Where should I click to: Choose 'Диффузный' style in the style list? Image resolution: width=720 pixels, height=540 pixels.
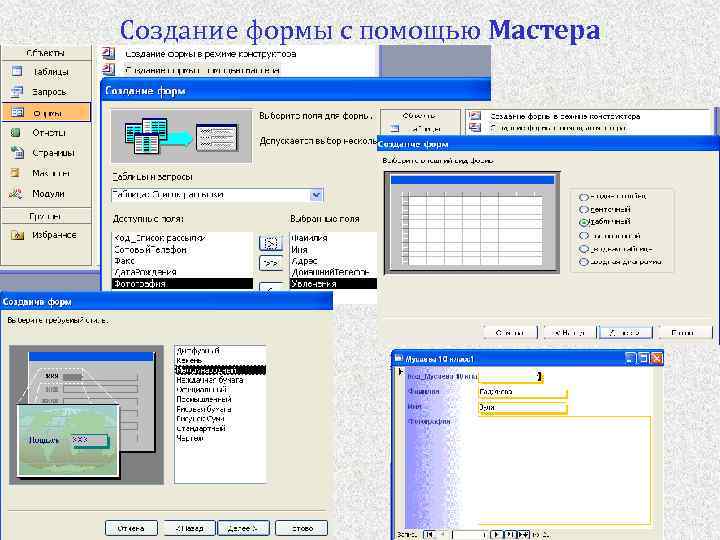(220, 351)
